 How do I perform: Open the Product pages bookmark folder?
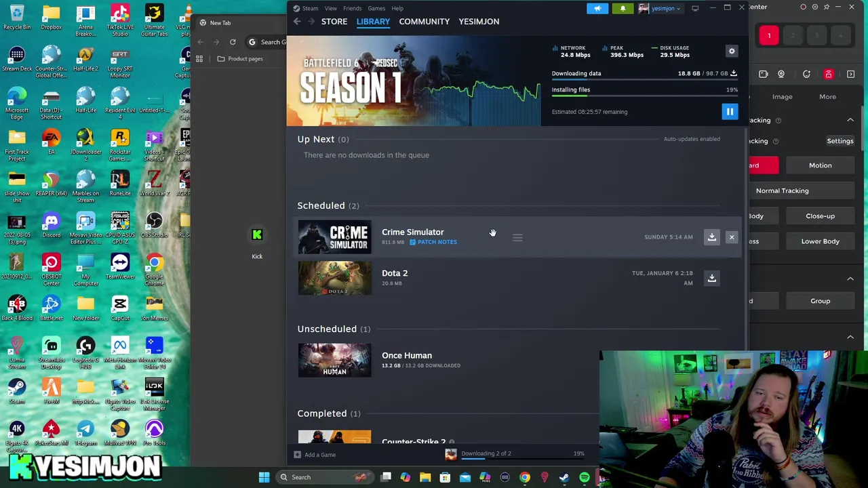tap(240, 59)
